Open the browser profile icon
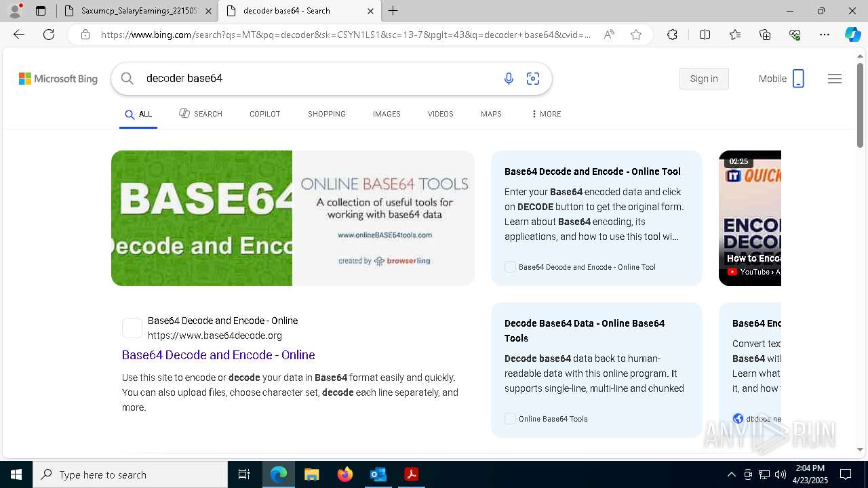Image resolution: width=868 pixels, height=488 pixels. (15, 11)
